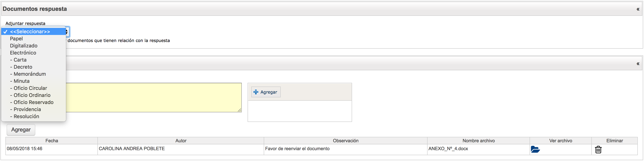The width and height of the screenshot is (644, 161).
Task: Open the ANEXO_Nº_4.docx file folder icon
Action: 535,150
